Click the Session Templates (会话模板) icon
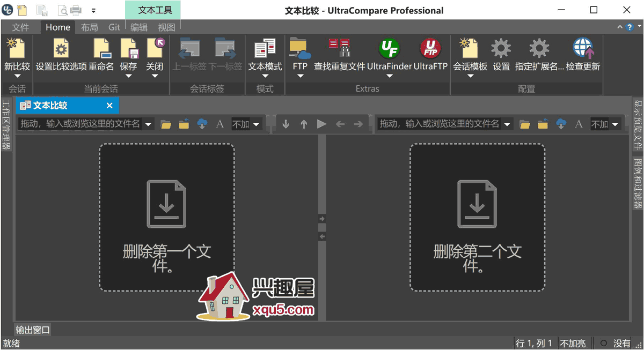This screenshot has width=644, height=350. coord(470,48)
